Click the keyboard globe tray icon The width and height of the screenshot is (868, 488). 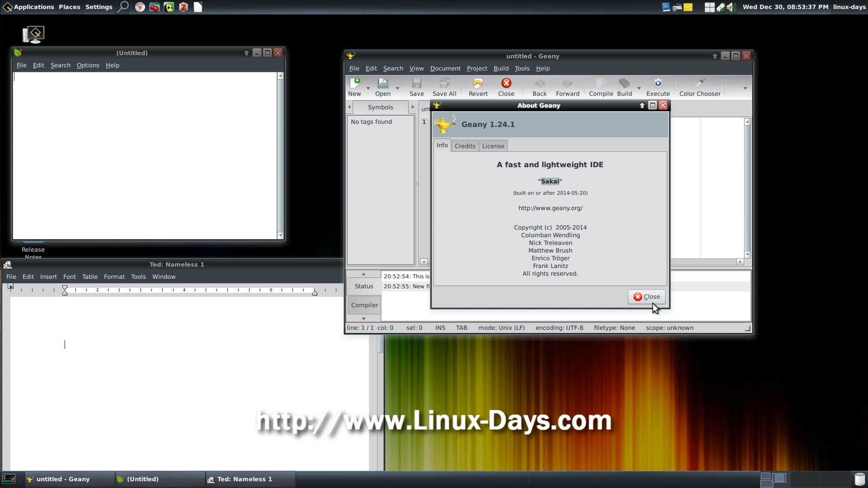[677, 7]
